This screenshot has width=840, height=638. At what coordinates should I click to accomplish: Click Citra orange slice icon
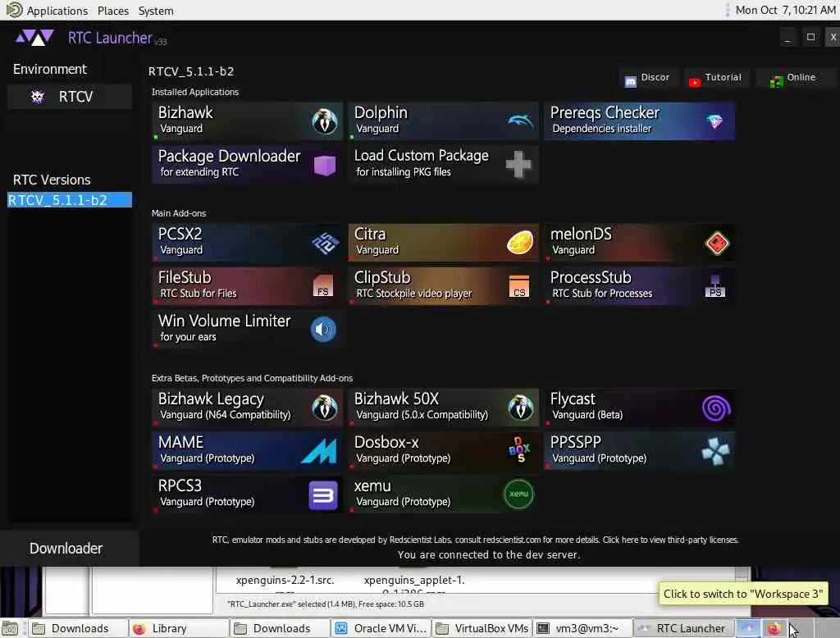tap(520, 243)
